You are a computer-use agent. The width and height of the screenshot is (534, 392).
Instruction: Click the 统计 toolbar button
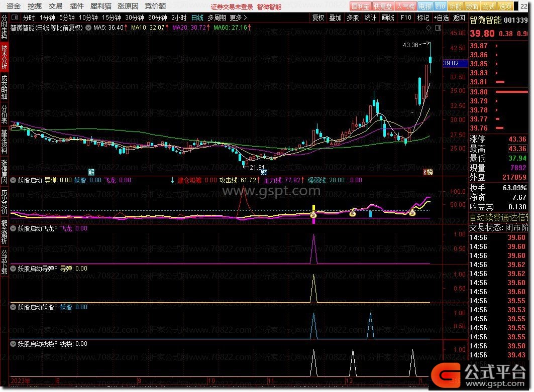[370, 18]
